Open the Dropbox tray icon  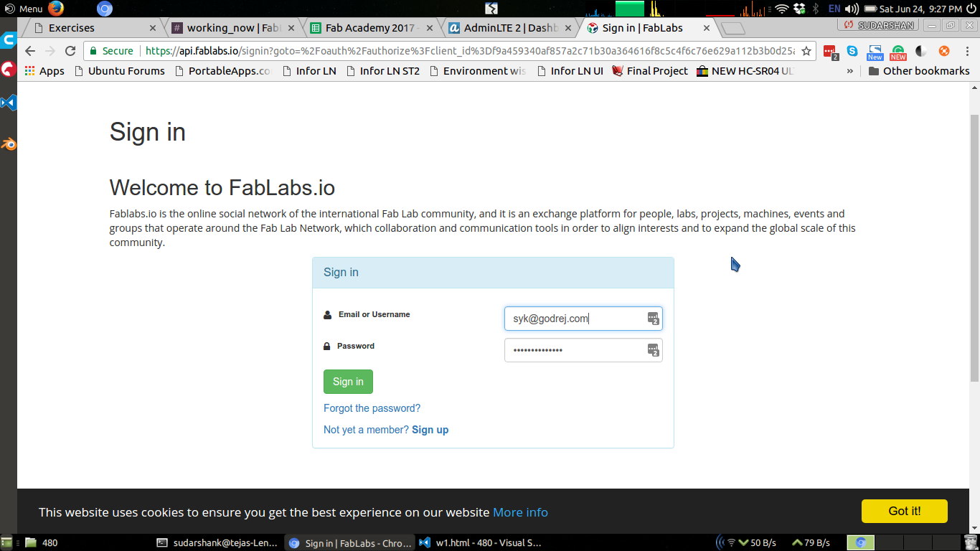tap(798, 9)
